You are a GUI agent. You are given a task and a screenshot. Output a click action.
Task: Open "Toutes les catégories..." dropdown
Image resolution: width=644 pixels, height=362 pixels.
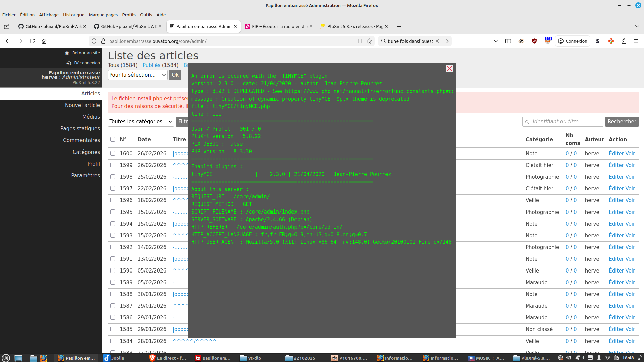(x=141, y=122)
